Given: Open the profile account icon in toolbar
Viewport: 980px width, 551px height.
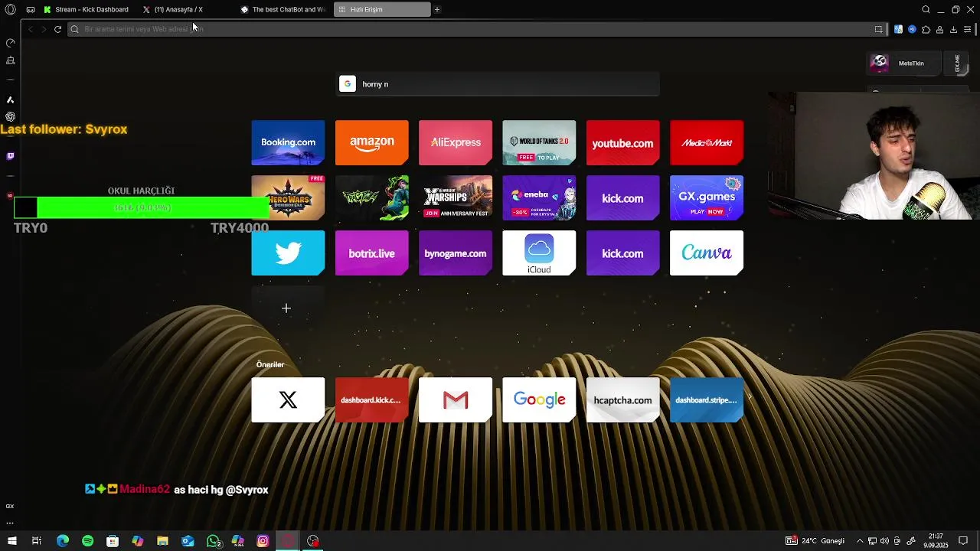Looking at the screenshot, I should click(x=939, y=29).
